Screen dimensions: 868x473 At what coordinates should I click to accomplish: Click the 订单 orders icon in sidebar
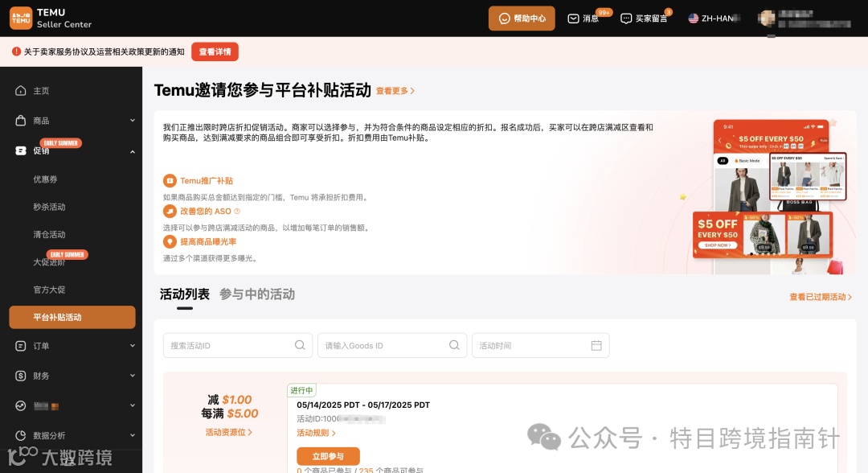coord(20,346)
